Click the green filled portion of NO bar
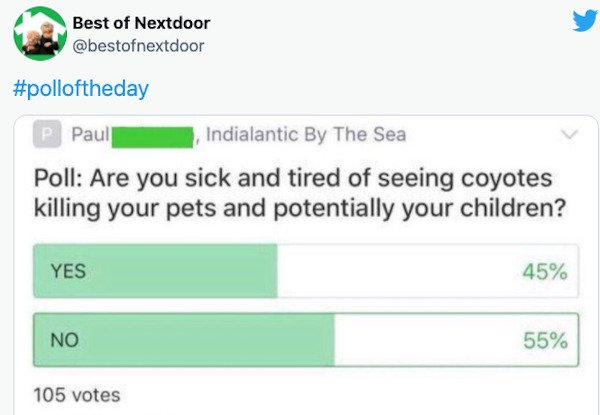 click(184, 340)
